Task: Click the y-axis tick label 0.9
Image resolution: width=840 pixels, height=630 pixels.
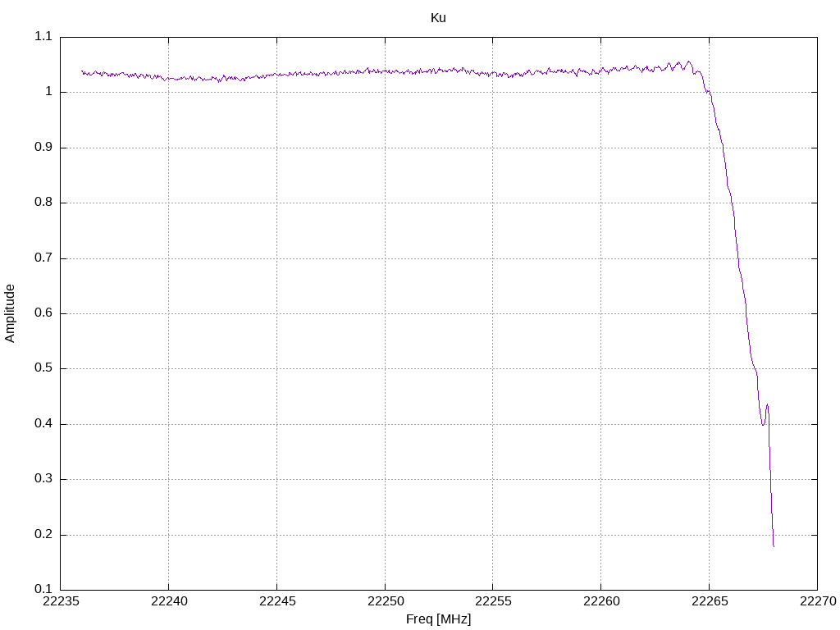Action: pos(43,148)
